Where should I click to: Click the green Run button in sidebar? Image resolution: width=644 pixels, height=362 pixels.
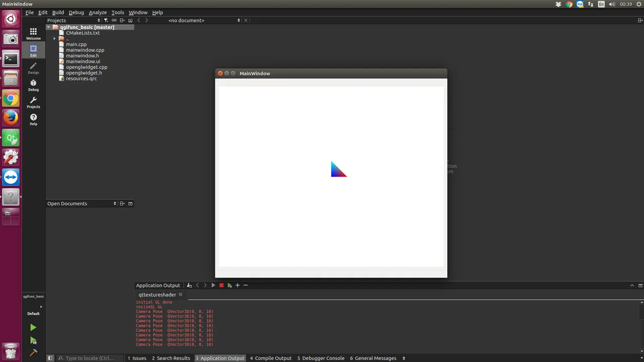click(x=33, y=327)
